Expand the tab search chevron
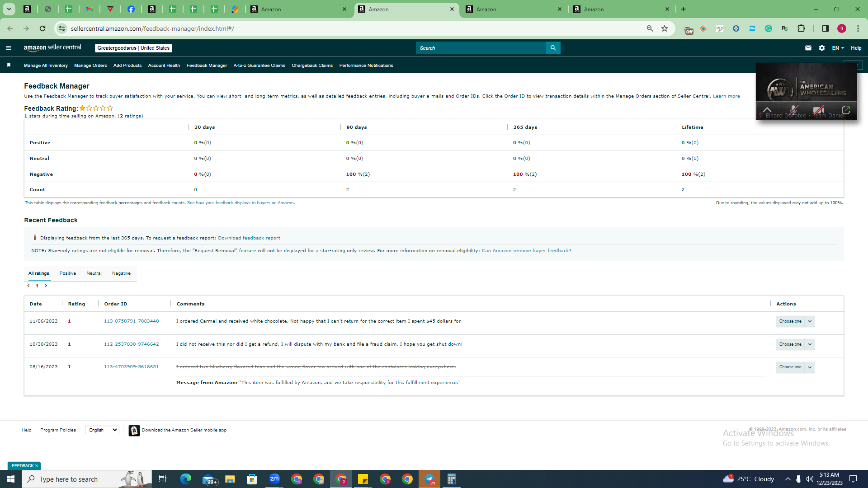868x488 pixels. coord(9,9)
